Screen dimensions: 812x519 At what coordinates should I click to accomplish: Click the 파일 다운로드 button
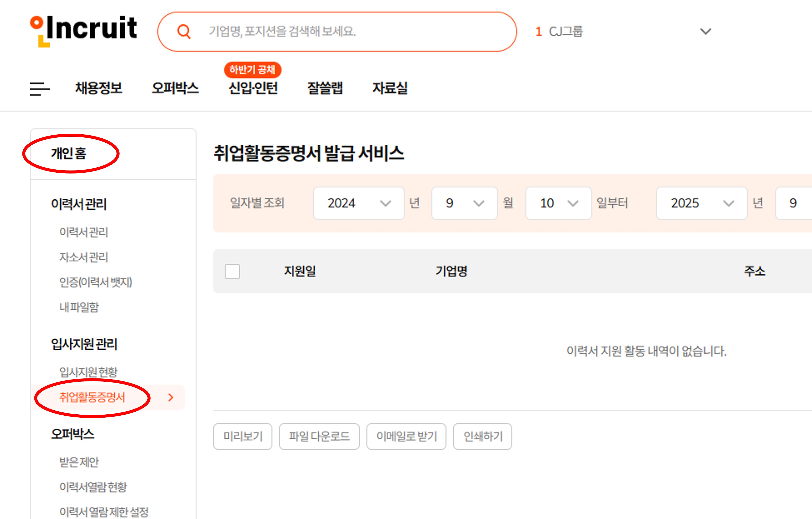319,436
